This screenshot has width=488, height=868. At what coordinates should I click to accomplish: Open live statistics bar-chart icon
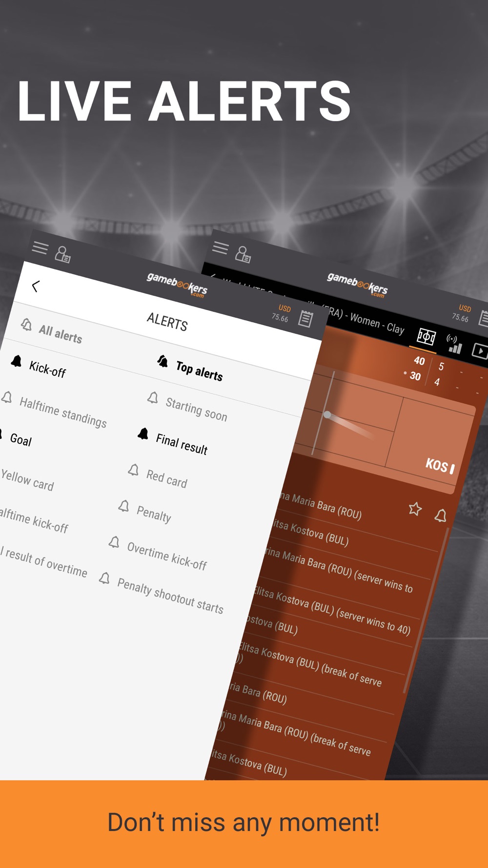pos(454,344)
